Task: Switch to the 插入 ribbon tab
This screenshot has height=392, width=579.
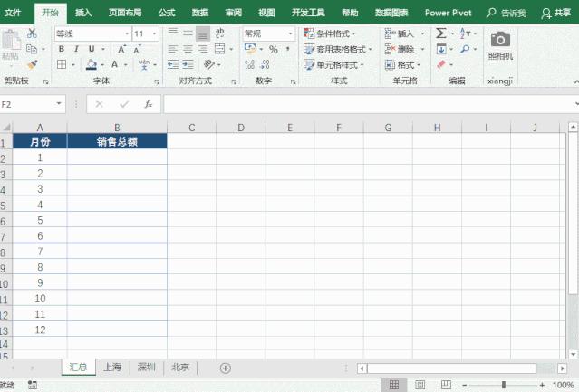Action: click(x=83, y=13)
